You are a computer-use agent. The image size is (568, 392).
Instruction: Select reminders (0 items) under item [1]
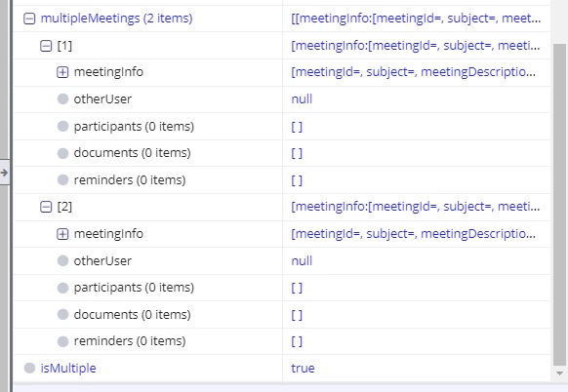coord(130,179)
